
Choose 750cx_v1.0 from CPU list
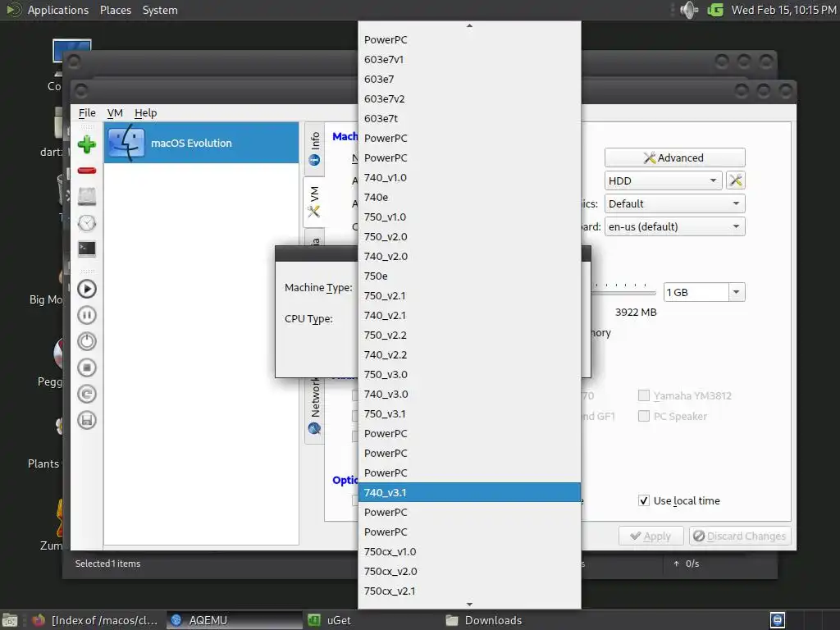point(469,552)
